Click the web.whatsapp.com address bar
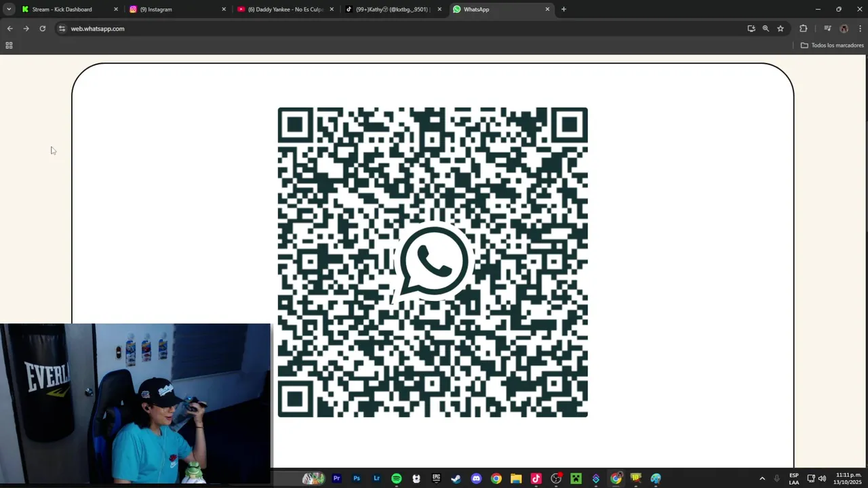Screen dimensions: 868x488 [x=420, y=28]
